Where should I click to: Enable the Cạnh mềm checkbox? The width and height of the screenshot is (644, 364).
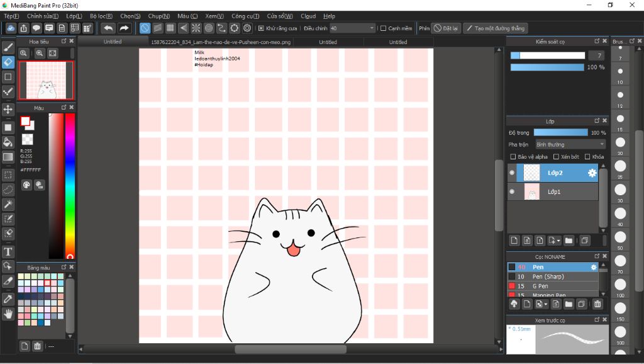pyautogui.click(x=383, y=28)
